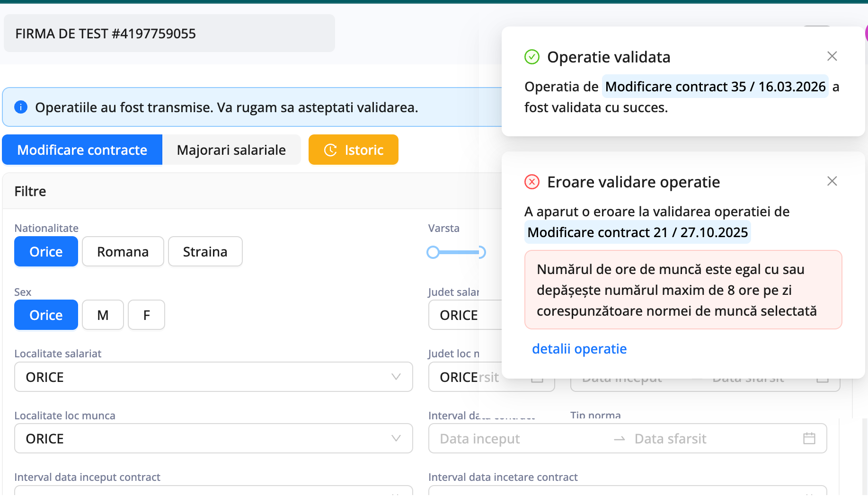Select Romana as nationality filter
Viewport: 868px width, 496px height.
(x=123, y=251)
